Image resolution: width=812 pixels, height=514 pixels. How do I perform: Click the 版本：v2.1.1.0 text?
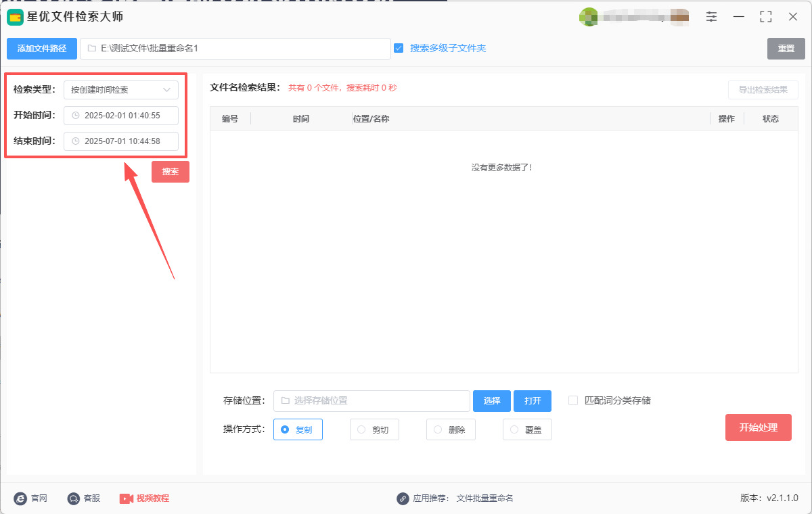point(769,498)
